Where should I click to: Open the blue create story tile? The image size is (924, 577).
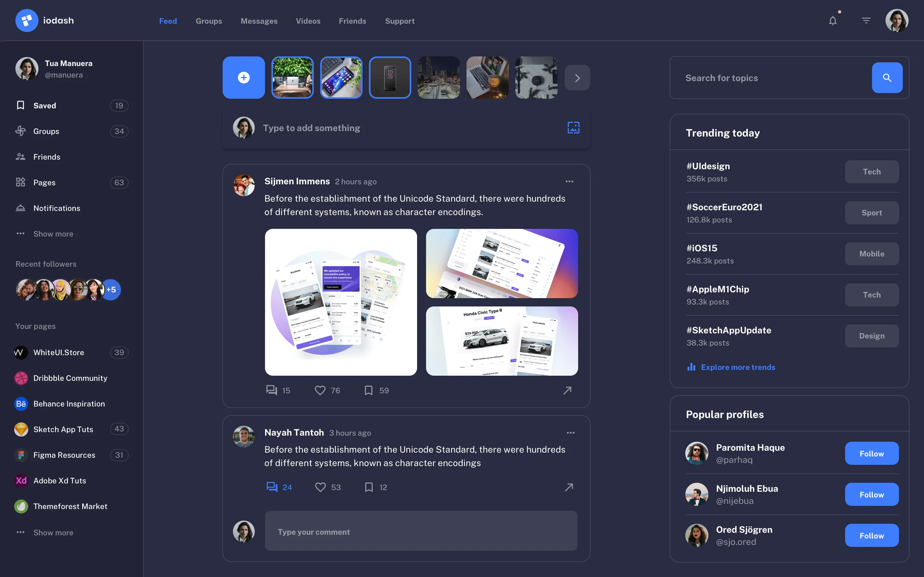(x=244, y=78)
